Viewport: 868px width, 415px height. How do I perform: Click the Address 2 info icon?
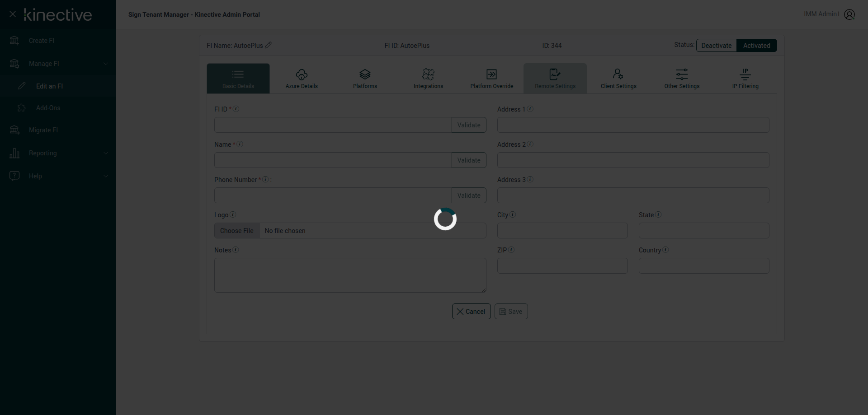point(530,144)
